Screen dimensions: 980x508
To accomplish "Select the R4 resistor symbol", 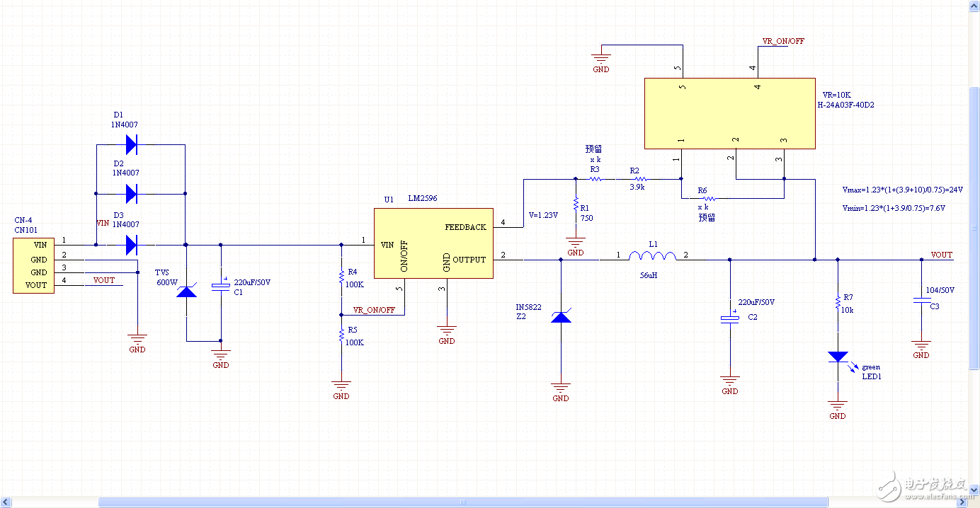I will [341, 276].
